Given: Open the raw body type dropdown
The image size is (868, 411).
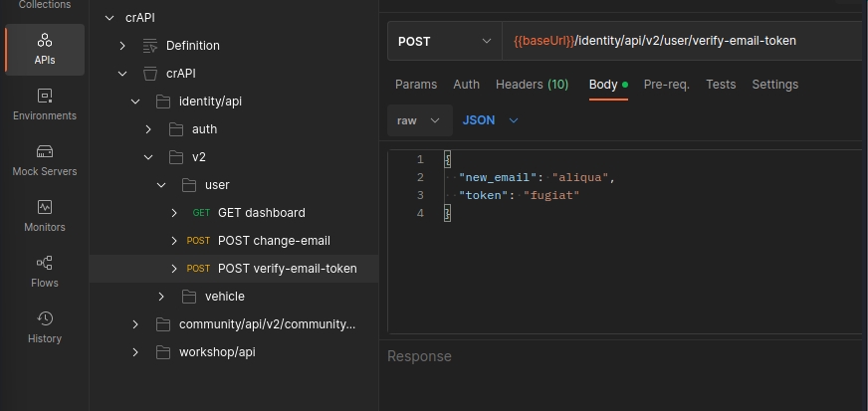Looking at the screenshot, I should 417,120.
